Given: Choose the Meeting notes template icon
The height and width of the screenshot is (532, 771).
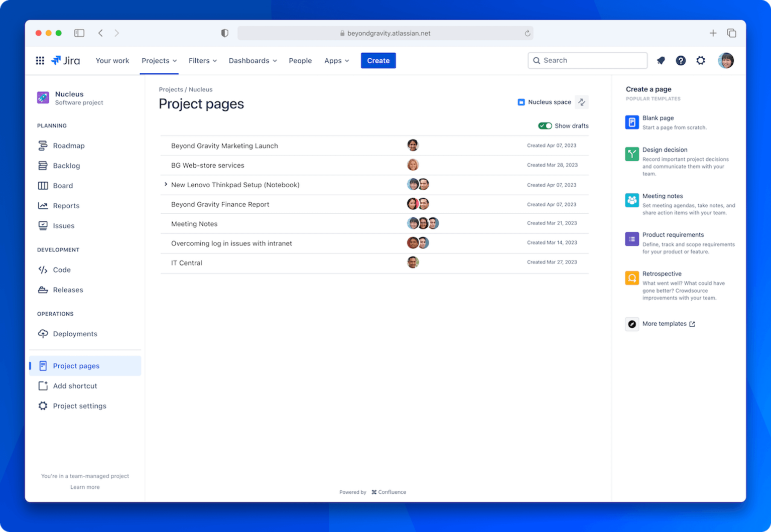Looking at the screenshot, I should click(x=631, y=200).
